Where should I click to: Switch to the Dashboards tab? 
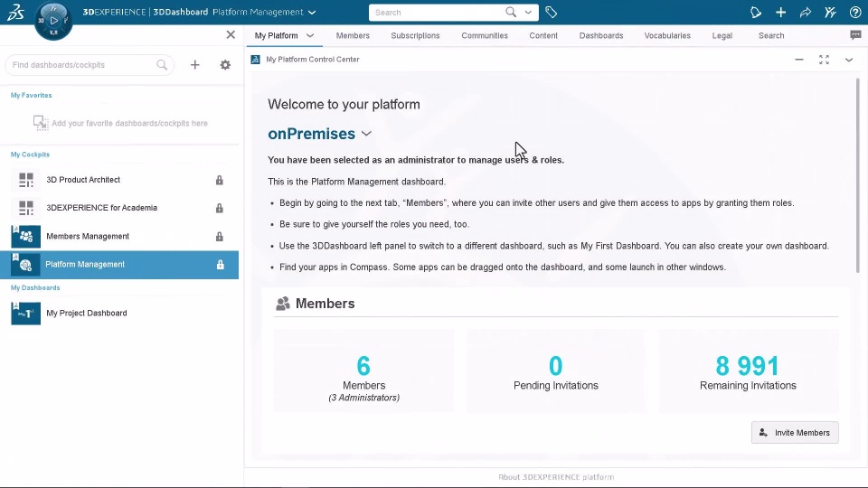click(x=601, y=35)
